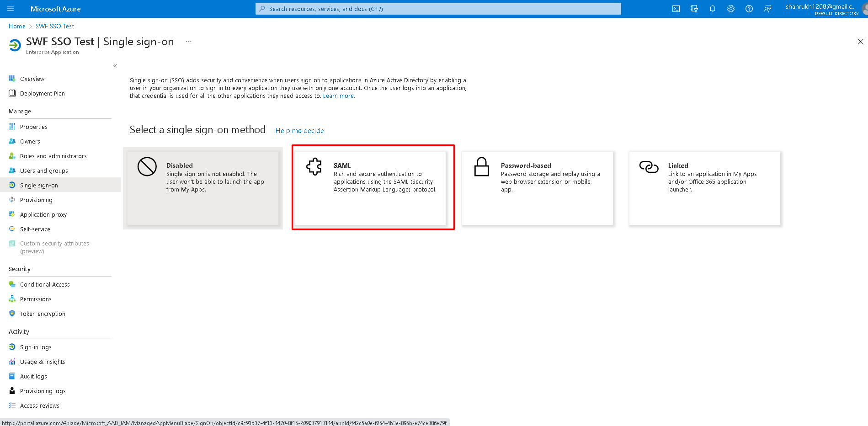Open Token encryption
The width and height of the screenshot is (868, 426).
(x=60, y=314)
